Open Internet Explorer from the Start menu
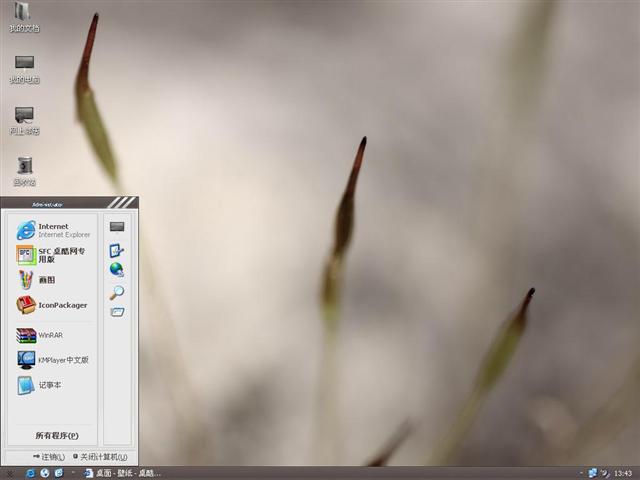 (x=53, y=230)
